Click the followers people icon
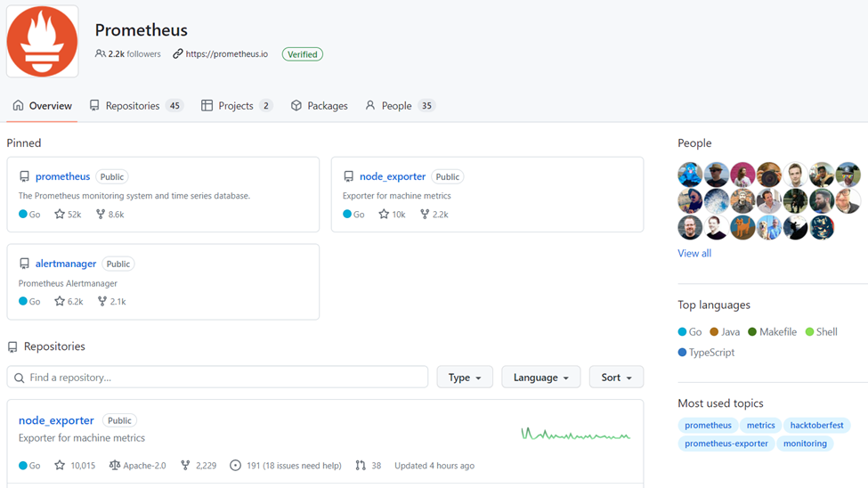 click(x=101, y=54)
